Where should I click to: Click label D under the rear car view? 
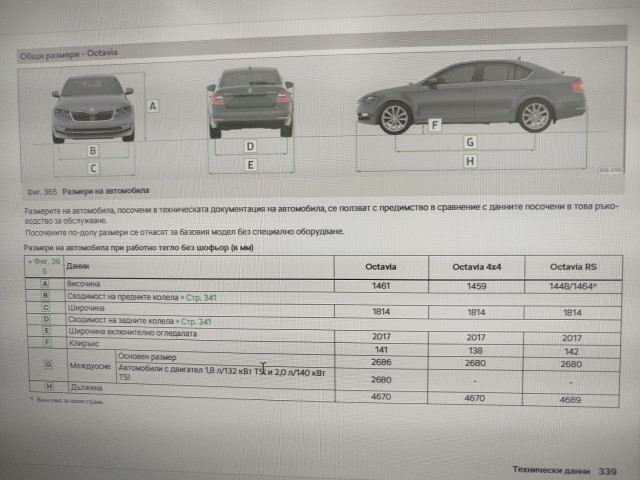coord(250,146)
